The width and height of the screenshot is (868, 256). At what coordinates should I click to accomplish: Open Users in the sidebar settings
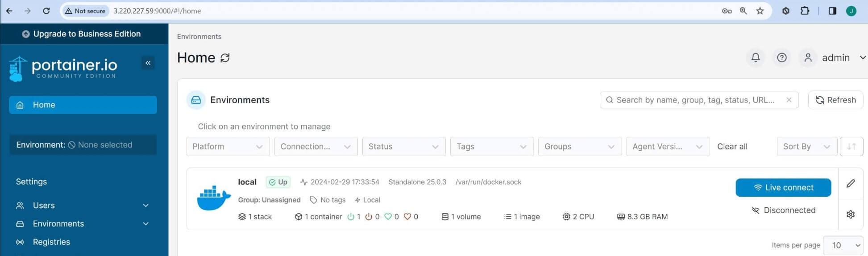(x=44, y=206)
